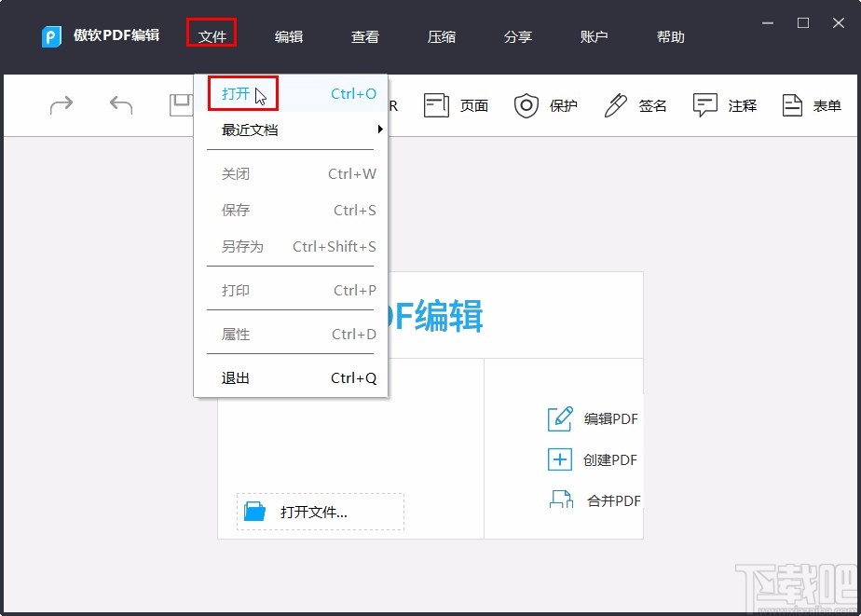Click the undo arrow in the toolbar
Screen dimensions: 861x616
tap(119, 105)
